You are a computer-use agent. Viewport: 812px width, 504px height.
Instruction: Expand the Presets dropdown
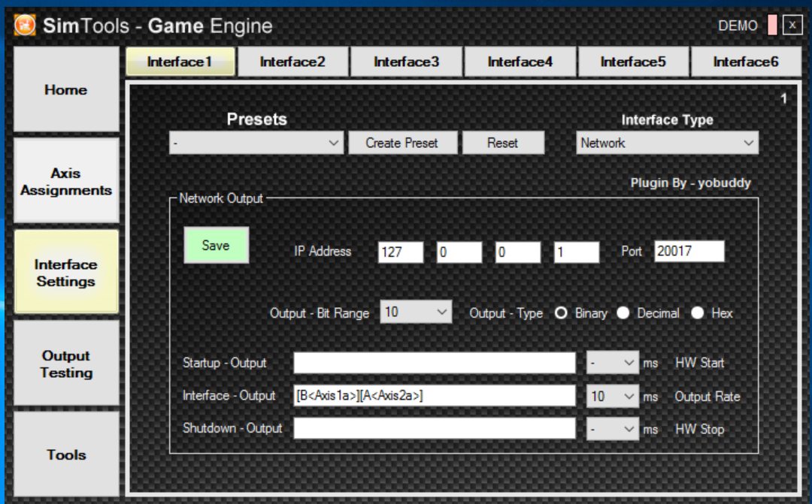click(256, 143)
